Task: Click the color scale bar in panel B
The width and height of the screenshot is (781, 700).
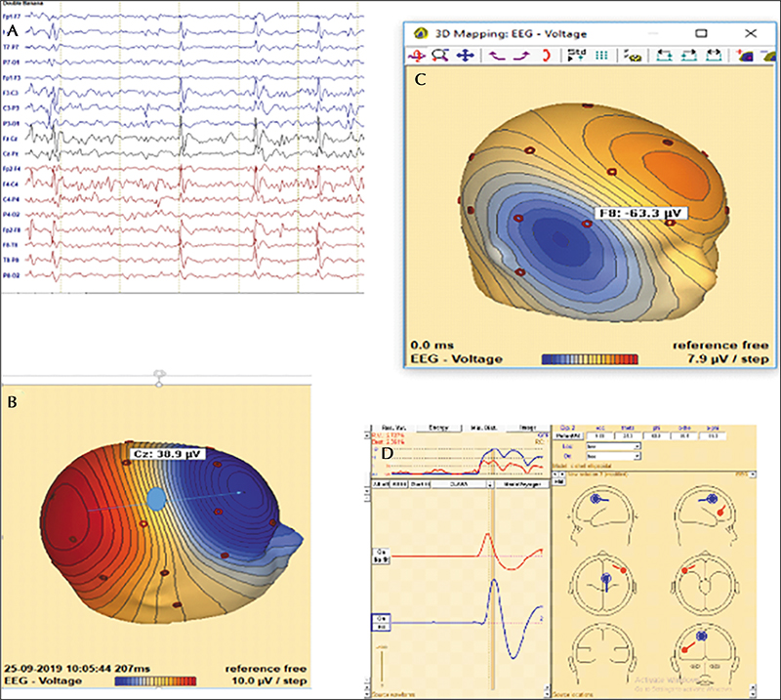Action: tap(155, 680)
